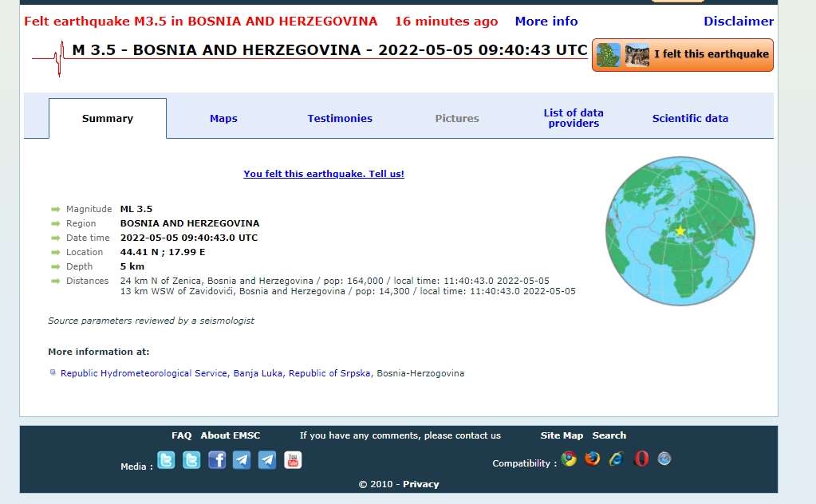This screenshot has width=816, height=504.
Task: Click the Opera compatibility icon
Action: coord(641,459)
